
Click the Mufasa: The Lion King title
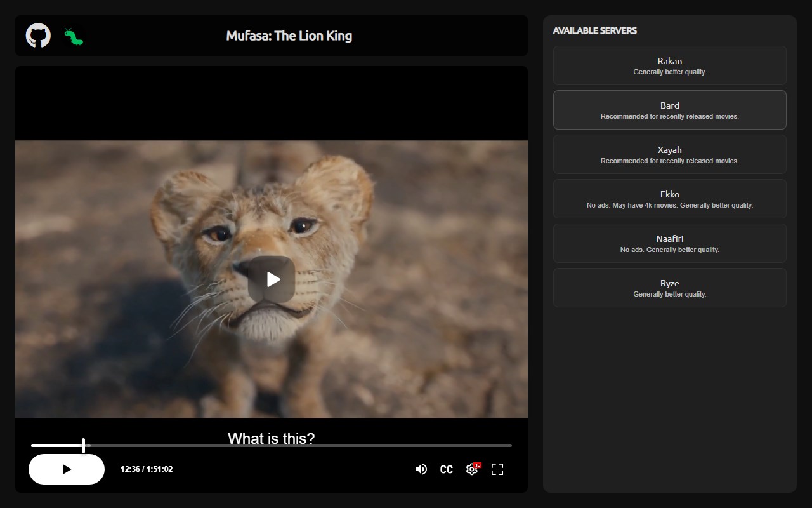(x=289, y=36)
